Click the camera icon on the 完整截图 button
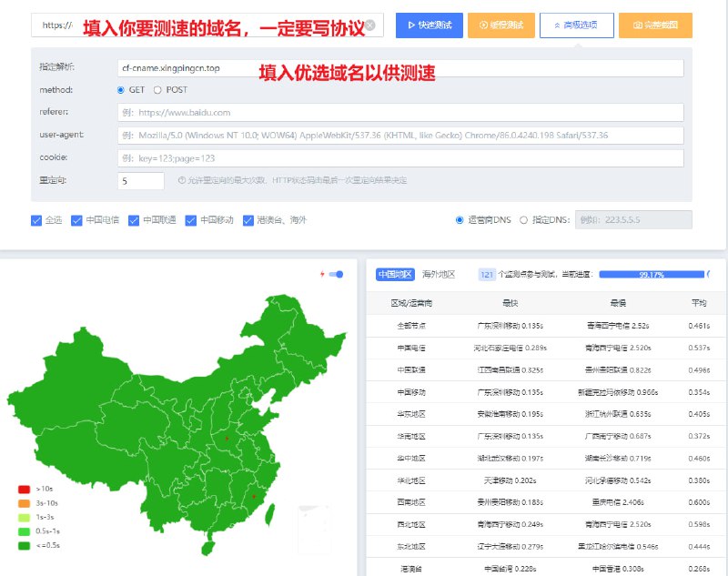Screen dimensions: 728x576 (637, 25)
